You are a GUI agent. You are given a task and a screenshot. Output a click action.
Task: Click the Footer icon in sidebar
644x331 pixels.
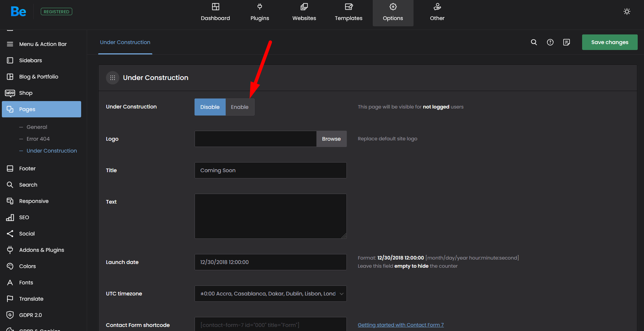pos(10,168)
